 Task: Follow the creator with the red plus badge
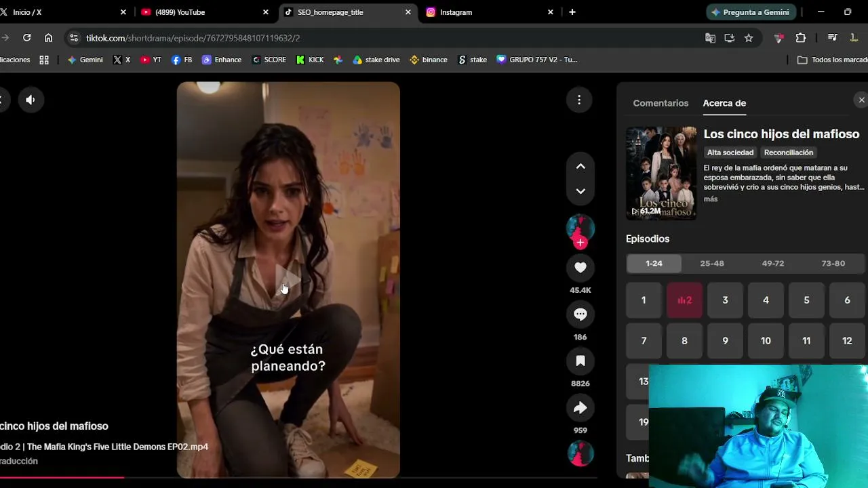click(580, 243)
